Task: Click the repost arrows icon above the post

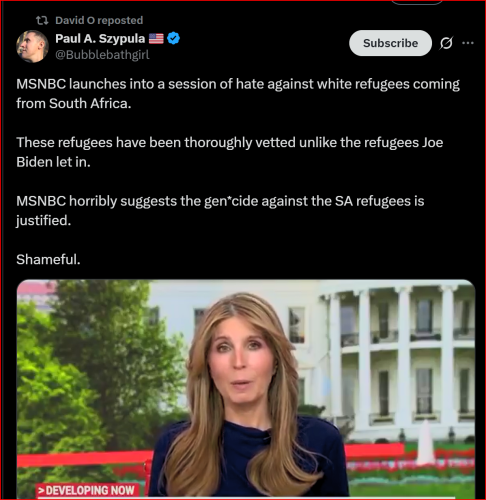Action: pos(42,21)
